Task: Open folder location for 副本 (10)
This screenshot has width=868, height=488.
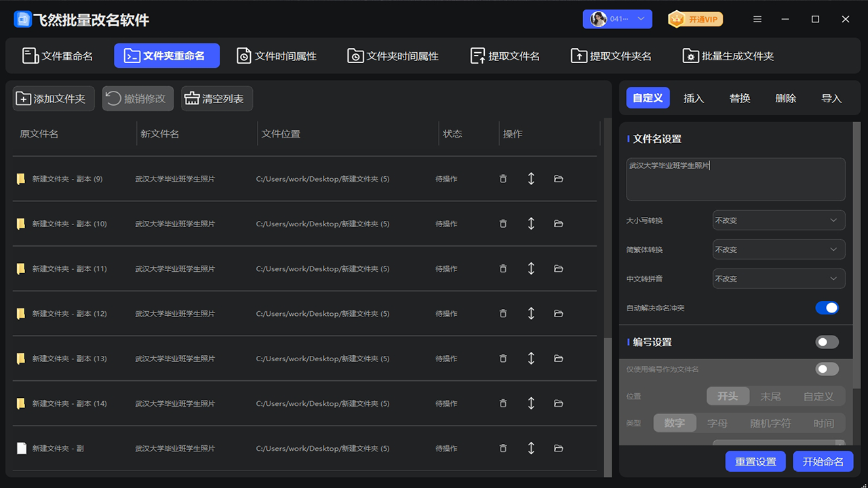Action: [557, 223]
